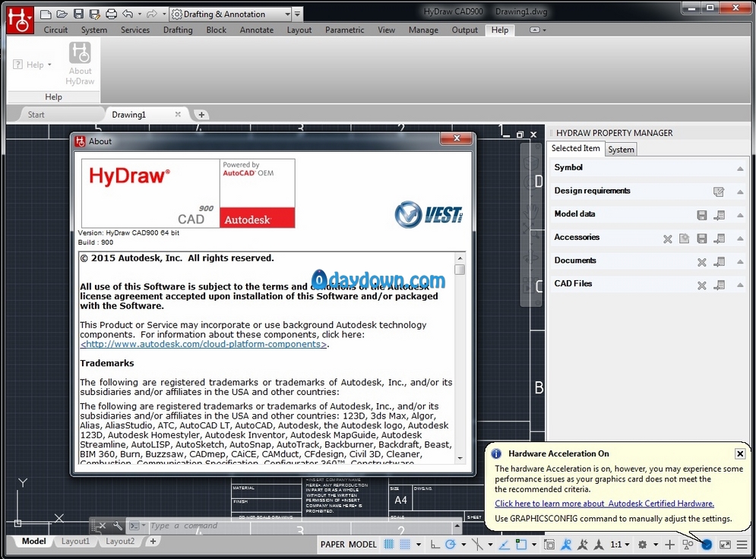Click the About dialog vertical scrollbar thumb

pyautogui.click(x=460, y=270)
